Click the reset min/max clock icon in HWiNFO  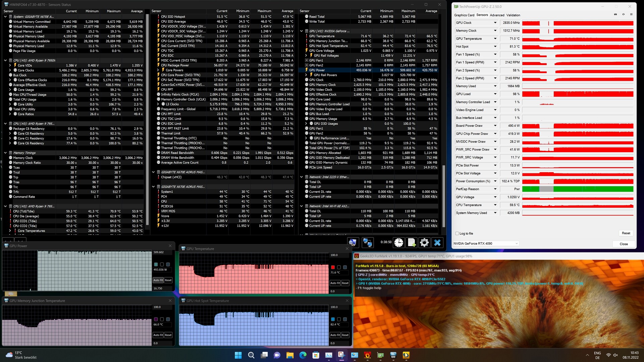point(398,243)
